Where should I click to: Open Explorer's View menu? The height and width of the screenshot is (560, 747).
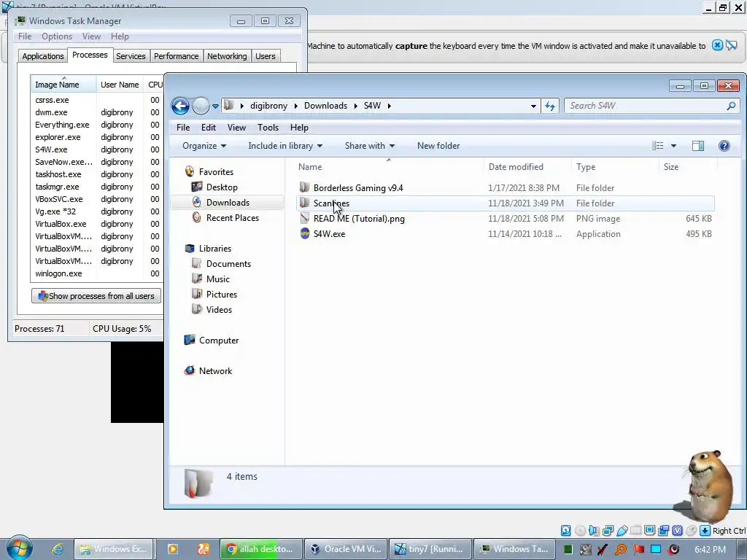click(x=236, y=128)
